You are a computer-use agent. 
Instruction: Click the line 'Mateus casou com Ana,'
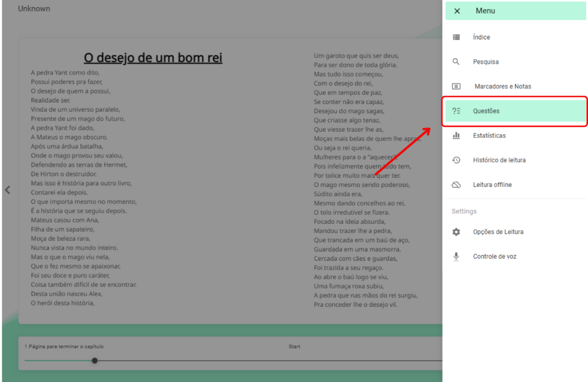pos(65,220)
